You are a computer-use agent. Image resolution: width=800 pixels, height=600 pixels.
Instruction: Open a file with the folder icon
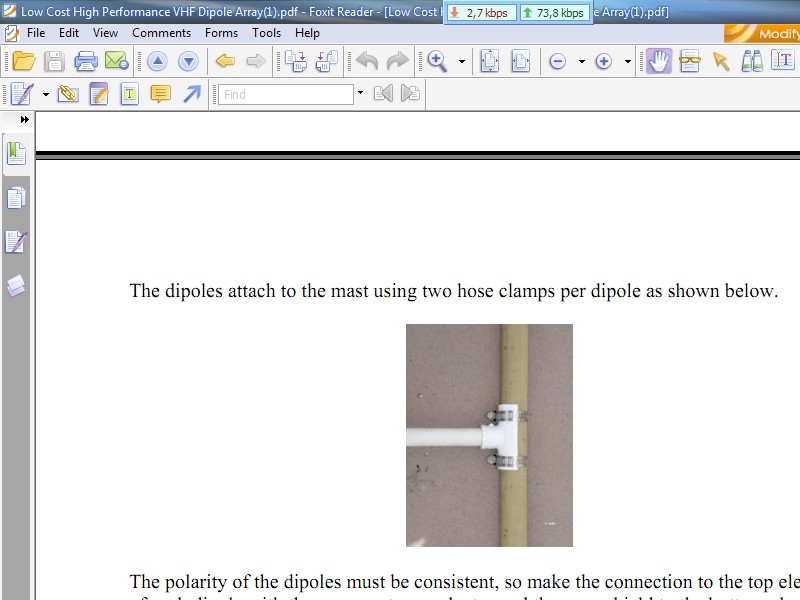[24, 61]
